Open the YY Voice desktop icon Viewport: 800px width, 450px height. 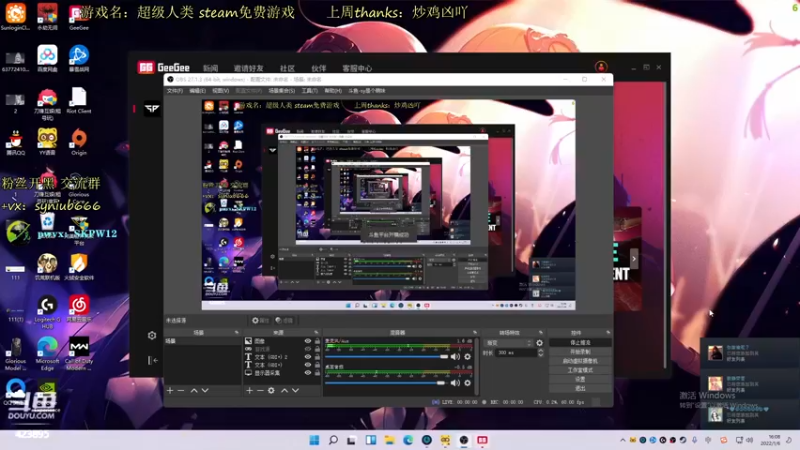coord(47,142)
